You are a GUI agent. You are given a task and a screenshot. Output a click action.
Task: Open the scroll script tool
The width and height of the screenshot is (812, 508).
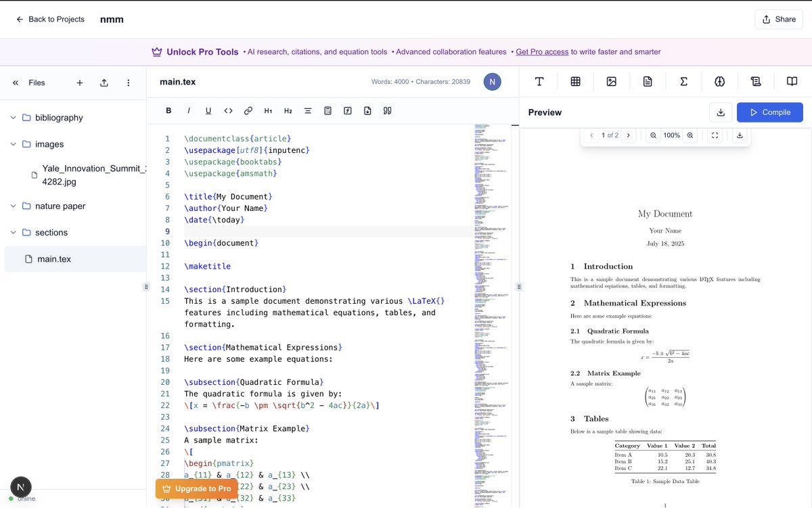(x=756, y=82)
